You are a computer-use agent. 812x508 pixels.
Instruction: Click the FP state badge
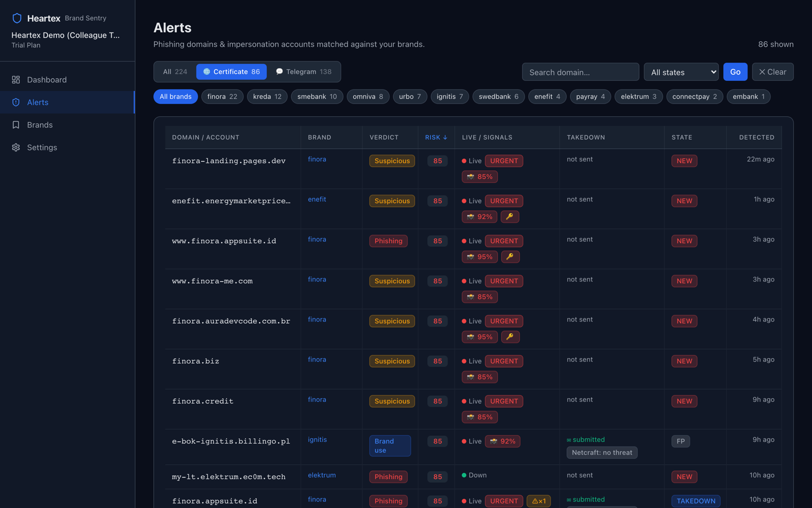681,441
